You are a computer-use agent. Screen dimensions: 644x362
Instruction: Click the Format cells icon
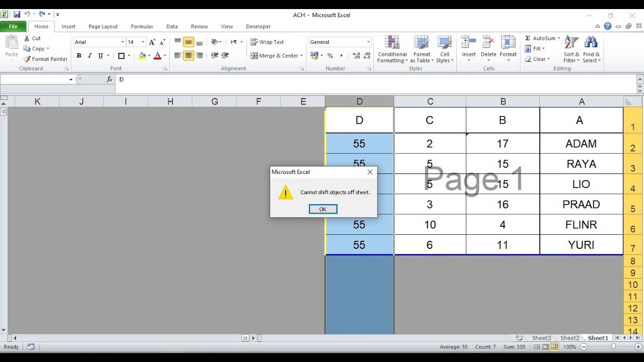point(508,42)
